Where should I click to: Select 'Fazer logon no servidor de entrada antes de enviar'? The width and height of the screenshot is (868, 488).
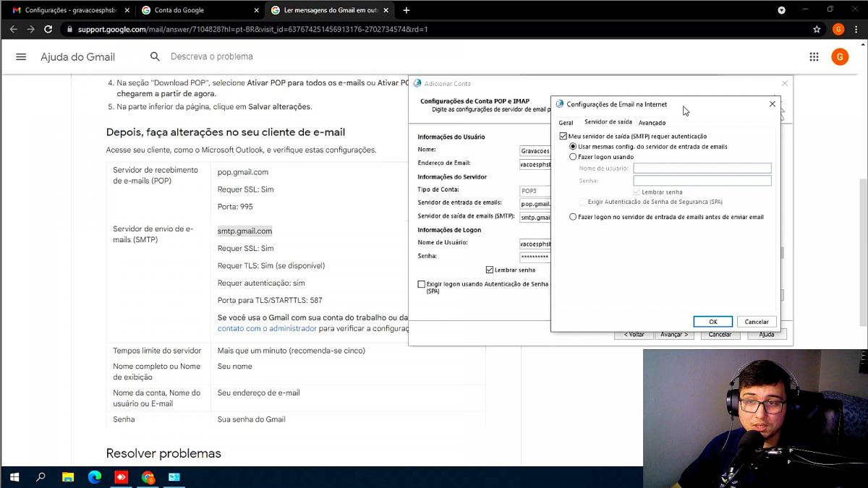tap(574, 217)
